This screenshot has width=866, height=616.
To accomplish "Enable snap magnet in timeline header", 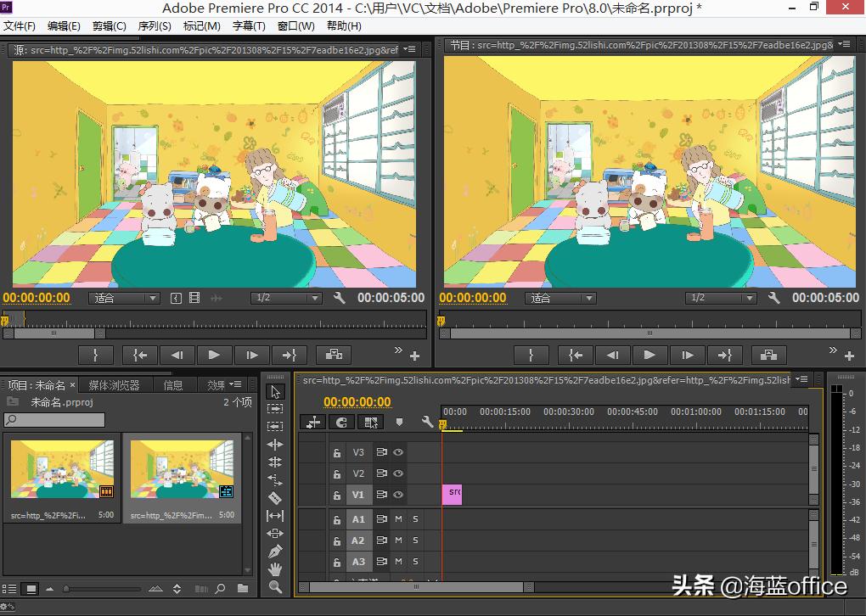I will [341, 422].
